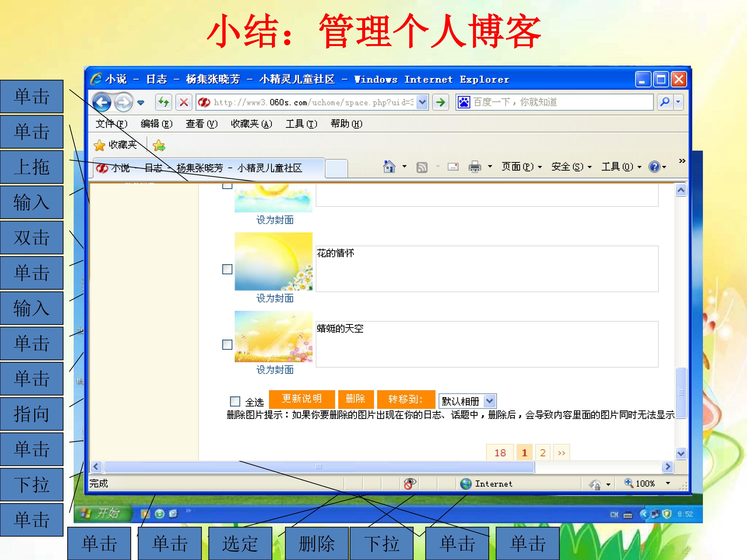Check the box beside 蜻蜓的天空 photo
This screenshot has height=560, width=747.
coord(227,345)
